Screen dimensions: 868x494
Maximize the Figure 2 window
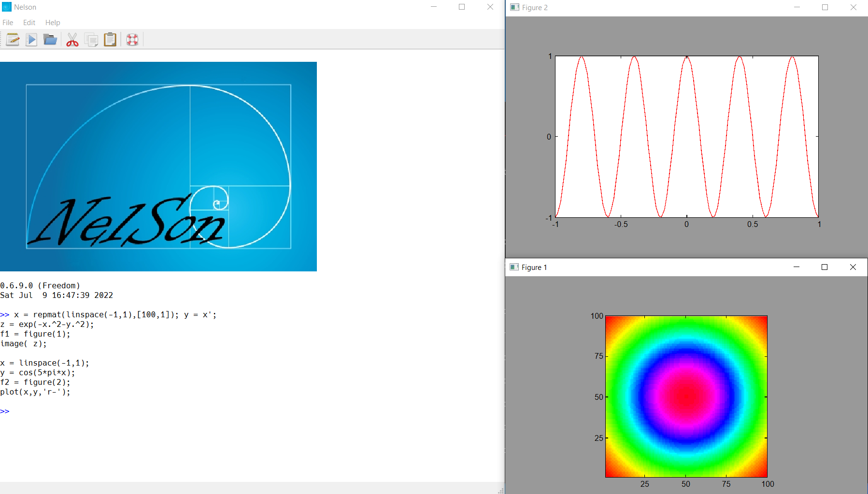[x=825, y=7]
